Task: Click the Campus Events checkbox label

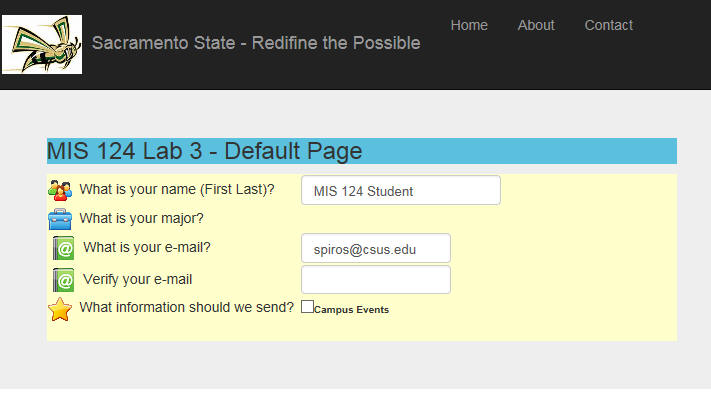Action: click(x=351, y=310)
